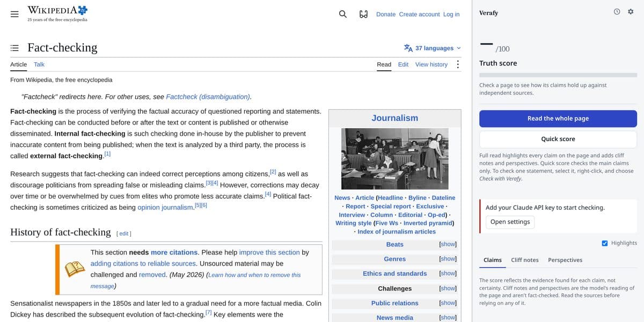Open the Five Ws link
644x322 pixels.
386,223
